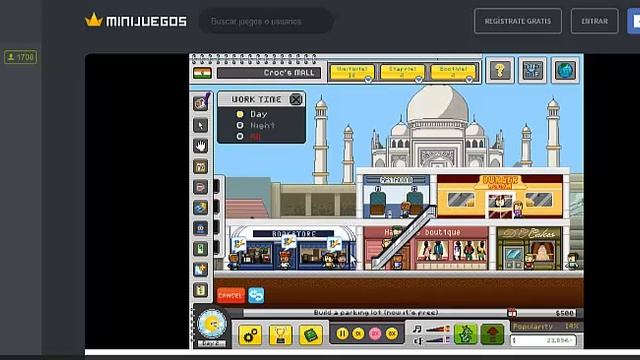Image resolution: width=640 pixels, height=360 pixels.
Task: Expand the third yellow stats dropdown
Action: (453, 73)
